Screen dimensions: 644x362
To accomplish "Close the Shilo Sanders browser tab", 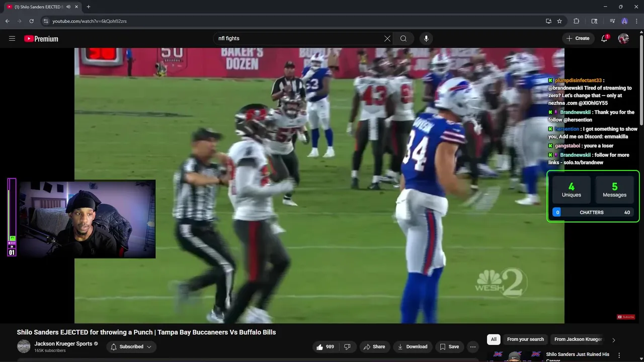I will pos(76,7).
